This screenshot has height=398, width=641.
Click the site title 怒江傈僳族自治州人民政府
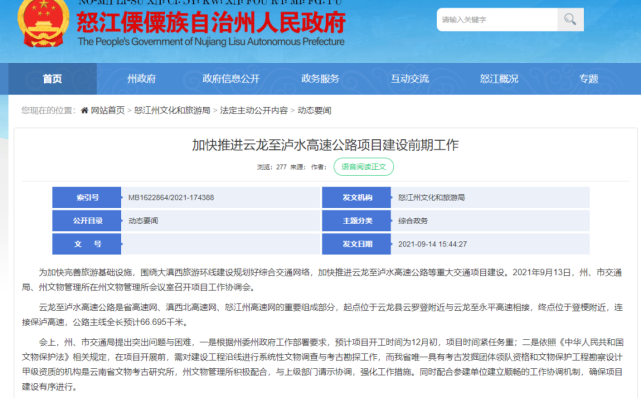[x=211, y=22]
